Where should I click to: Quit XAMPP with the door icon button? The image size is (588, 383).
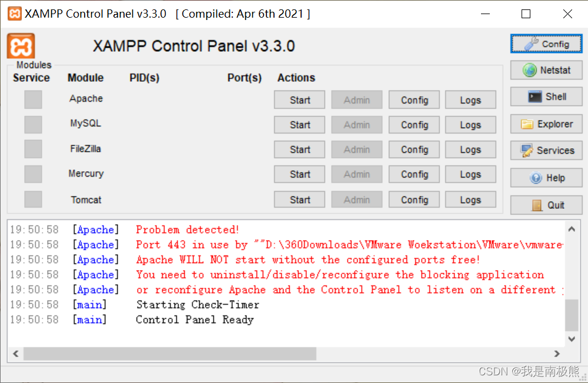[546, 205]
